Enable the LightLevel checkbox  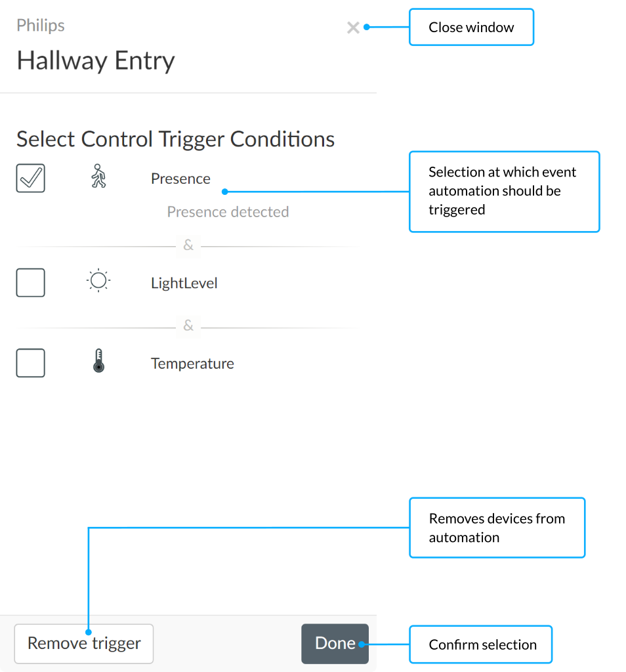(30, 283)
